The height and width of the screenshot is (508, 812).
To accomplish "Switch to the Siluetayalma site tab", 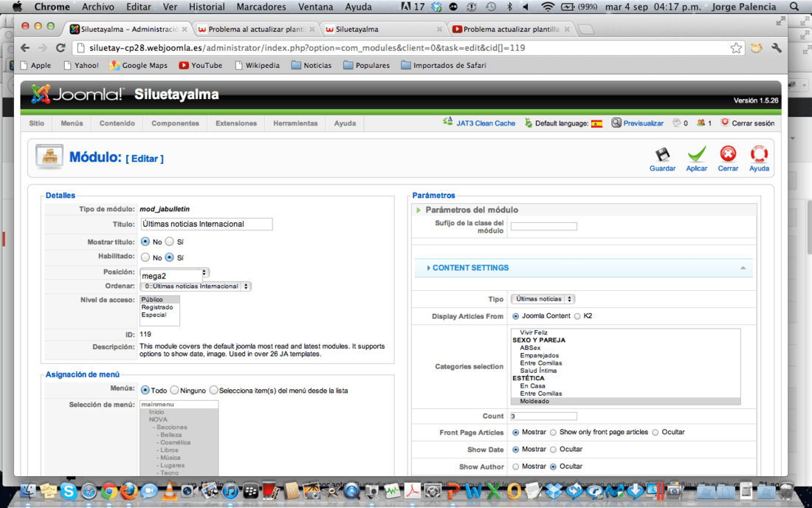I will pos(383,30).
